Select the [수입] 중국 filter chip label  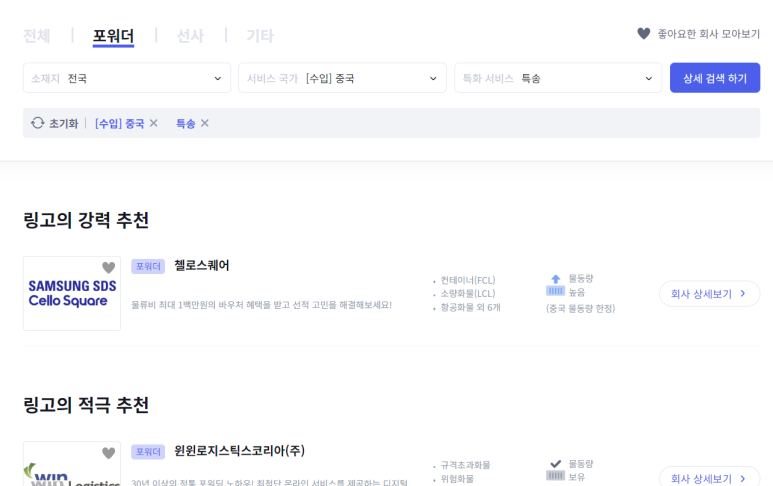pos(119,123)
